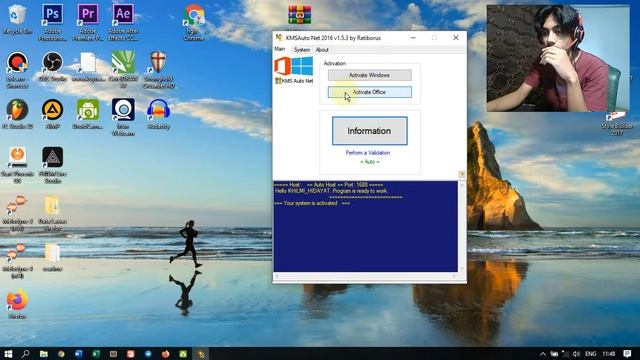Open FL Studio desktop shortcut
The width and height of the screenshot is (640, 360).
pyautogui.click(x=17, y=113)
